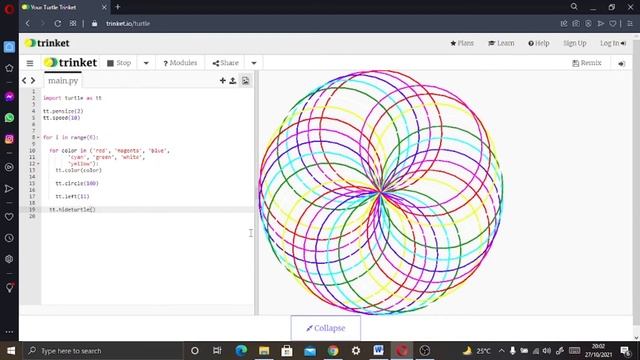Open a new browser tab

click(x=118, y=7)
